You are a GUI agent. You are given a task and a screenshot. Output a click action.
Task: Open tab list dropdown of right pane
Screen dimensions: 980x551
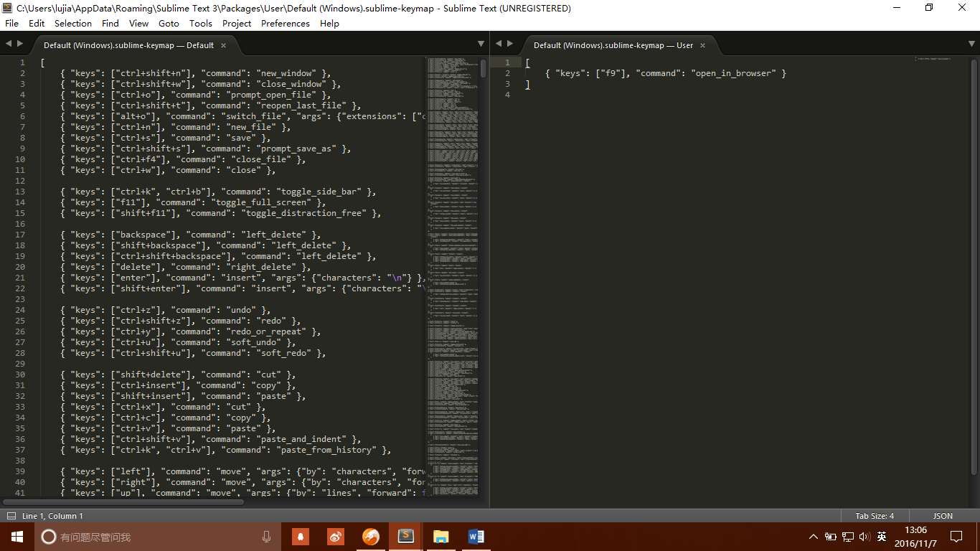(x=971, y=44)
